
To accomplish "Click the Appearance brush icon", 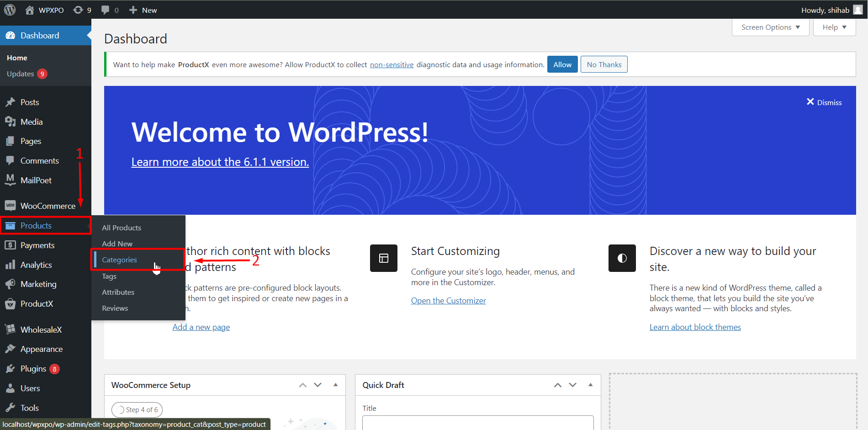I will (x=10, y=349).
